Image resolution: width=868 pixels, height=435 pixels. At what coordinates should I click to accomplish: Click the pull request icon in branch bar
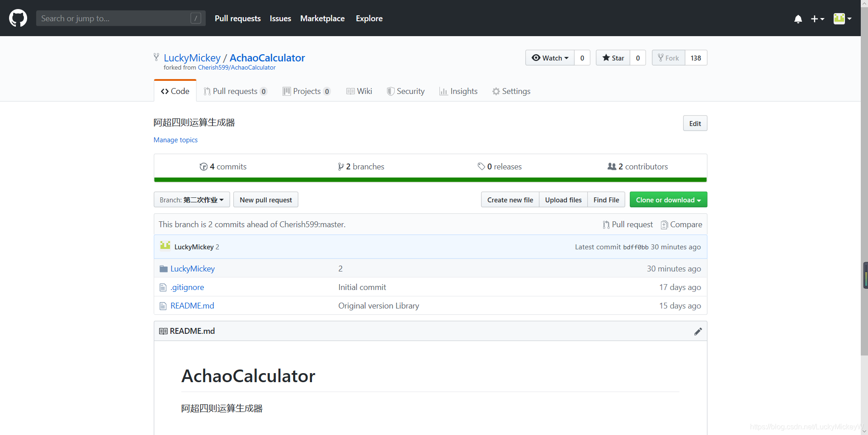tap(606, 225)
